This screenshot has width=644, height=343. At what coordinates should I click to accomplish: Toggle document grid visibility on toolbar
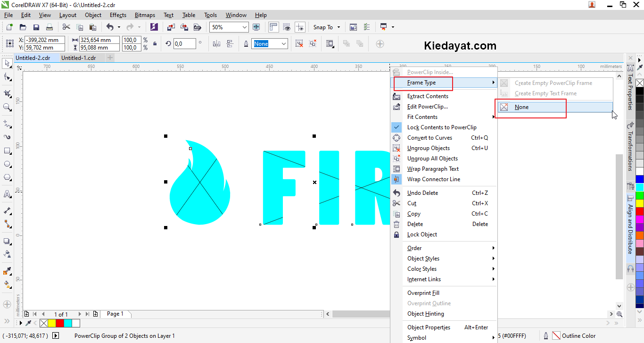pos(287,27)
